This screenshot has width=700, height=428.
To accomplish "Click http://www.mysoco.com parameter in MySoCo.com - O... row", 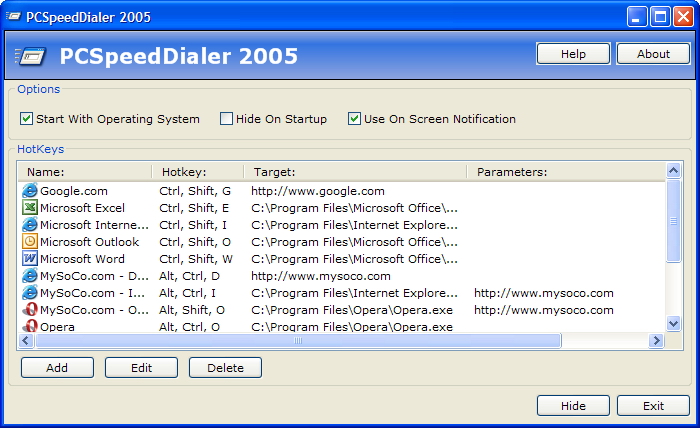I will coord(544,310).
